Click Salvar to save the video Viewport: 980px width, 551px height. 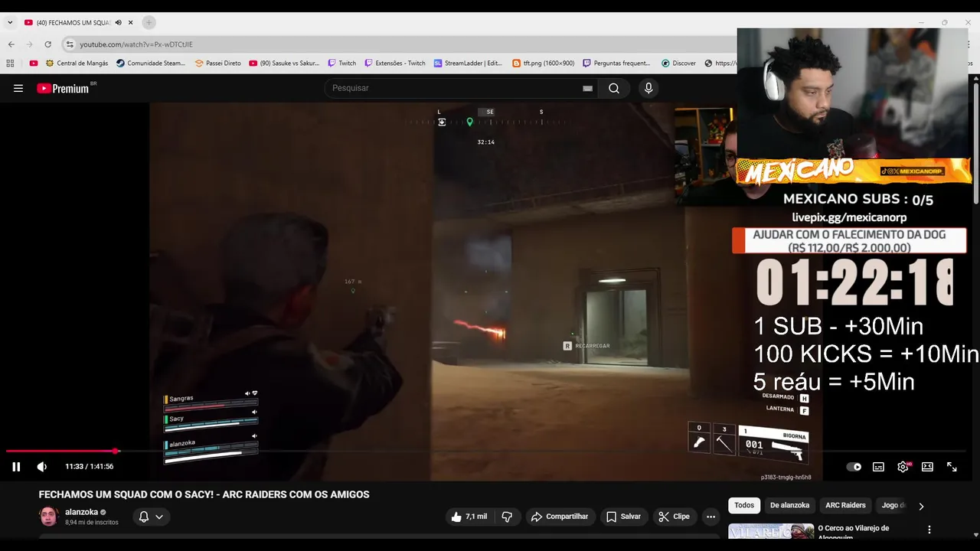[x=623, y=517]
